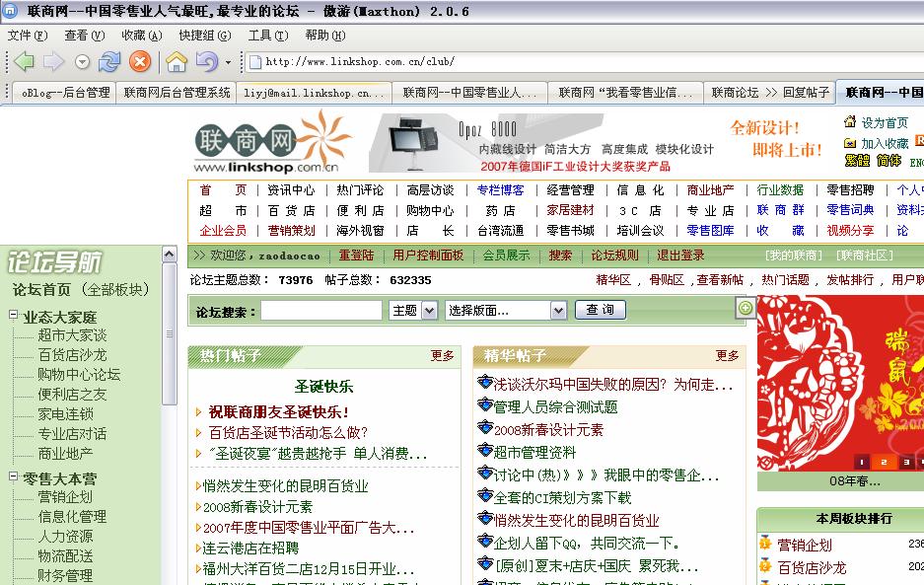924x585 pixels.
Task: Click the 查询 search button
Action: click(600, 310)
